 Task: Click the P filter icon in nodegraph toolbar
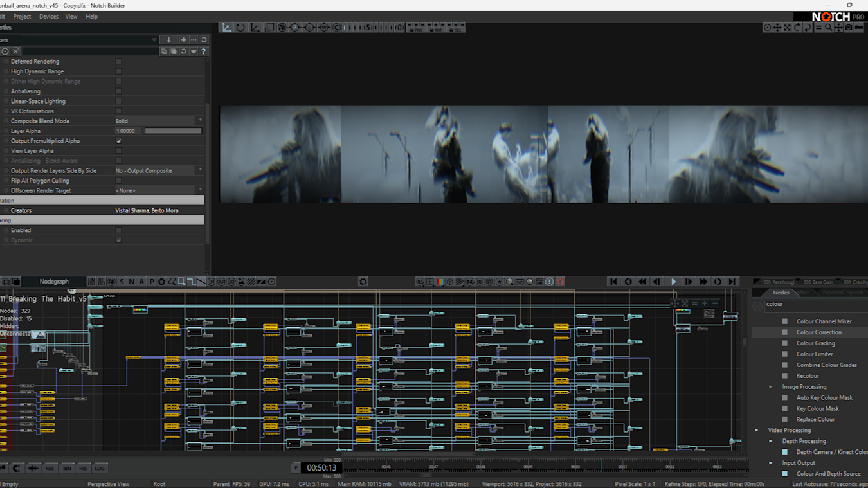(x=152, y=282)
